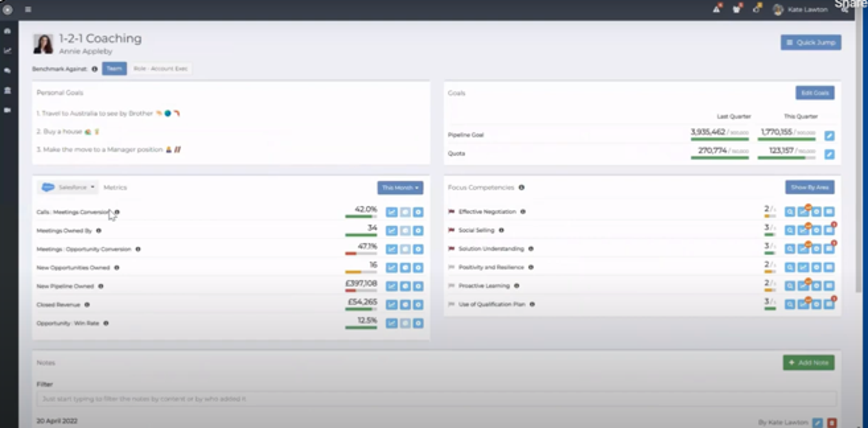Open comment icon for New Pipeline Owned

405,286
